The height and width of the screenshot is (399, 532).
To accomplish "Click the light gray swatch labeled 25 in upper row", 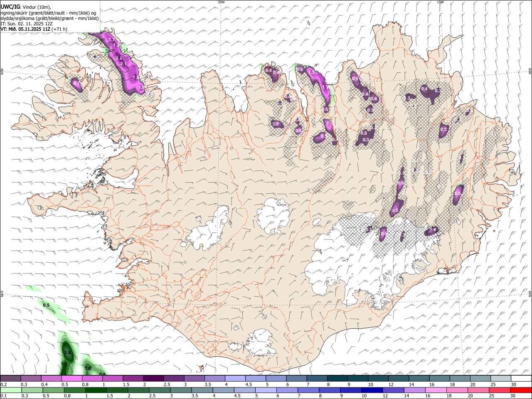I will coord(501,378).
